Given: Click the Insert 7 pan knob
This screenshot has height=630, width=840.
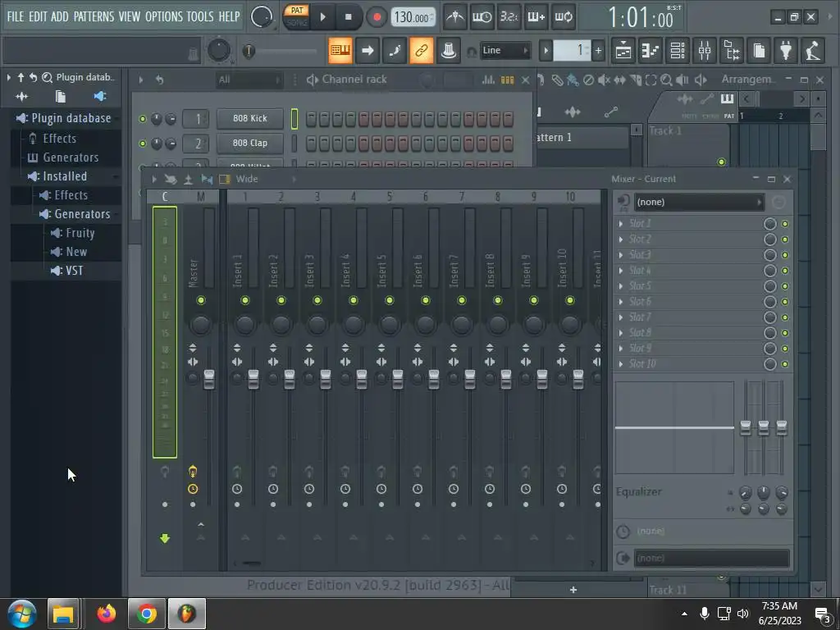Looking at the screenshot, I should [x=461, y=324].
